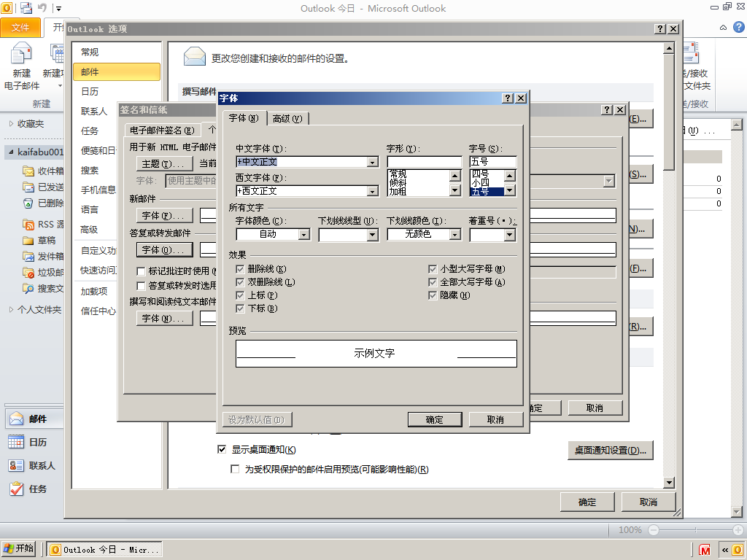Toggle Display desktop alert (显示桌面通知) checkbox
The image size is (747, 560).
point(222,449)
